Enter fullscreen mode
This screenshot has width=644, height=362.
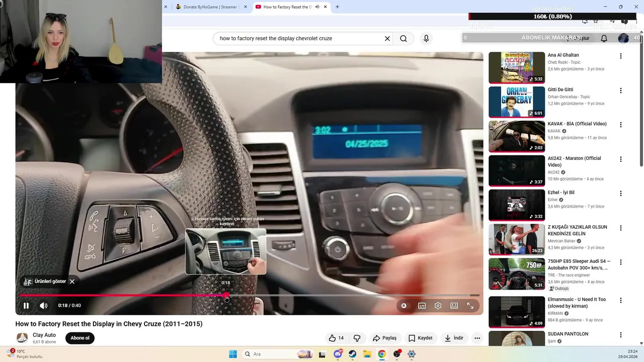coord(470,306)
